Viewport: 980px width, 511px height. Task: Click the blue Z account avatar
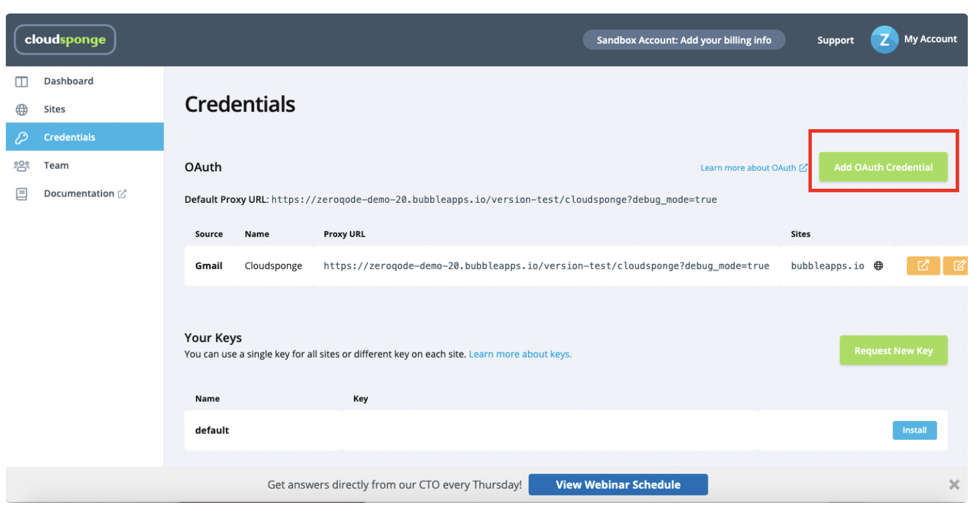(884, 40)
